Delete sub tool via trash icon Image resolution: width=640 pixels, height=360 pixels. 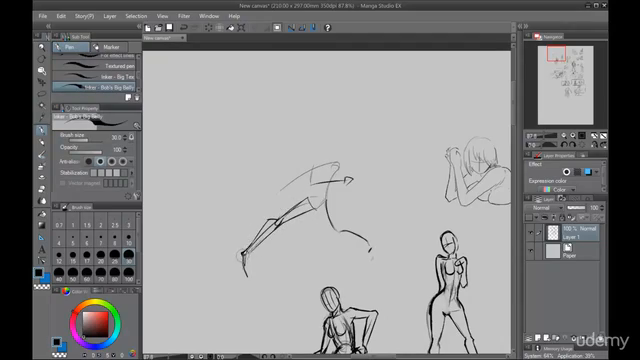tap(137, 98)
